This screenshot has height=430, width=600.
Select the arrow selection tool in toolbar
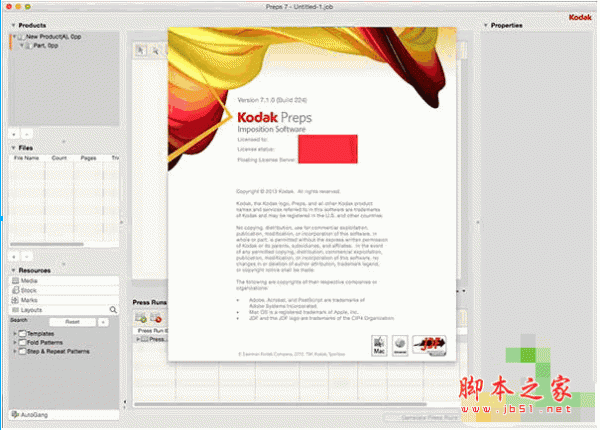(141, 50)
